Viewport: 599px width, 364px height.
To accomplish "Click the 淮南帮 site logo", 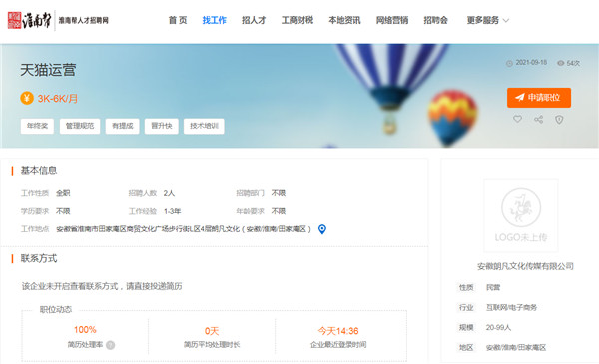I will point(58,20).
